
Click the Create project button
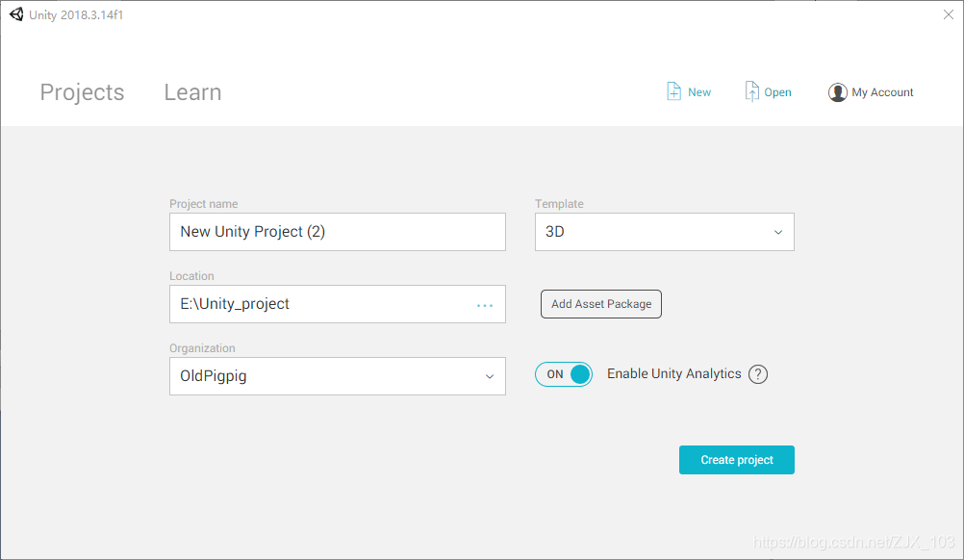pyautogui.click(x=737, y=460)
